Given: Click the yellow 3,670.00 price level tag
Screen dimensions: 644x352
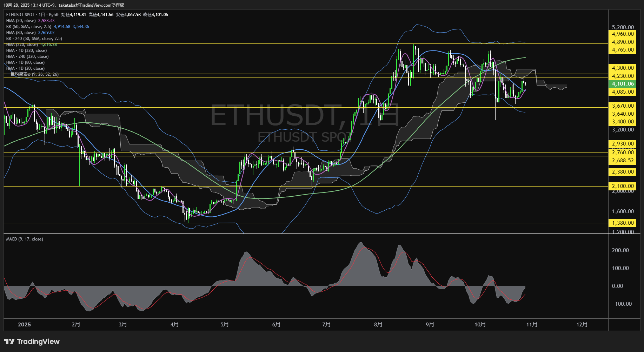Looking at the screenshot, I should click(x=622, y=106).
